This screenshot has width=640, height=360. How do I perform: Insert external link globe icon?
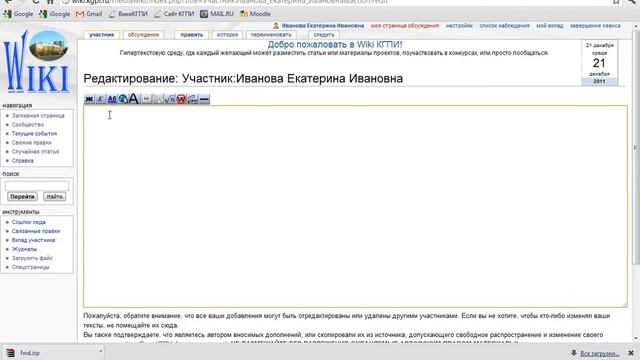tap(123, 99)
